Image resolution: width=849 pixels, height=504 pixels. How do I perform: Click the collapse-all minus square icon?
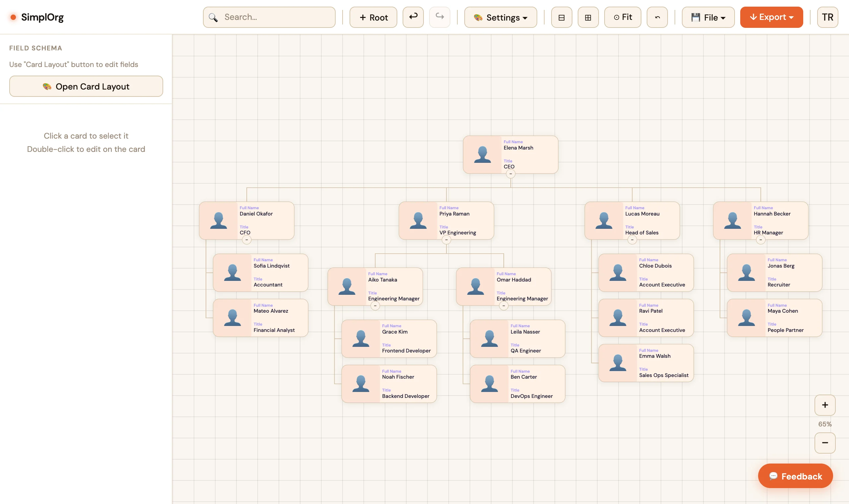(561, 17)
